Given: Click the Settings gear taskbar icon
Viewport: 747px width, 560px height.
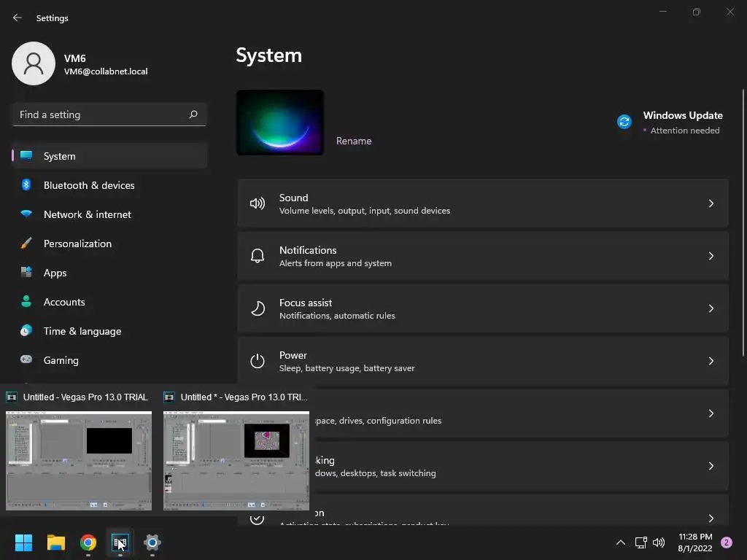Looking at the screenshot, I should (152, 542).
